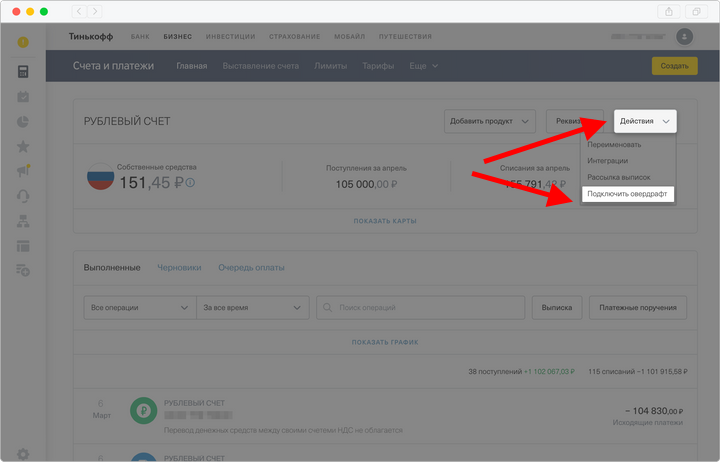Click the star favorites sidebar icon

click(23, 146)
